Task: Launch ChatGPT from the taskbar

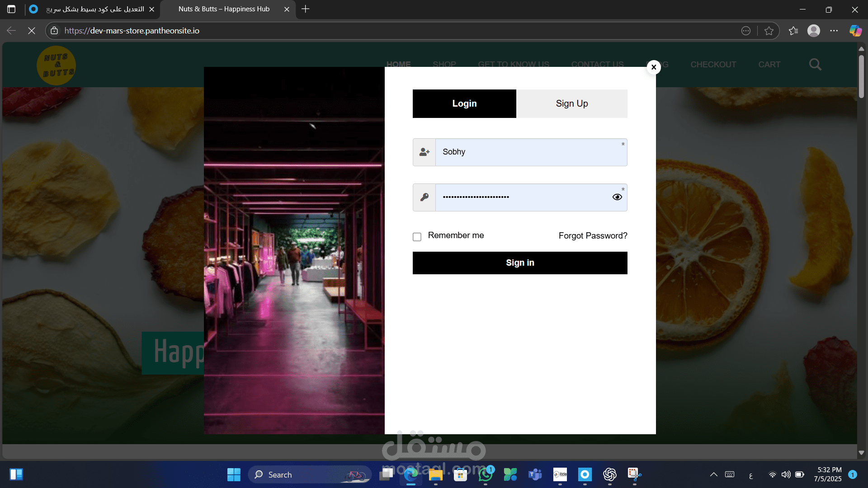Action: click(609, 474)
